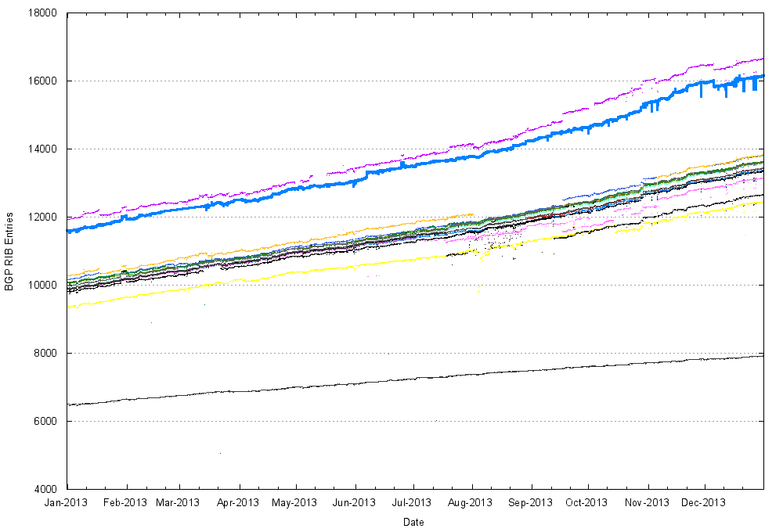This screenshot has height=532, width=783.
Task: Select the May-2013 date tick label
Action: 294,503
